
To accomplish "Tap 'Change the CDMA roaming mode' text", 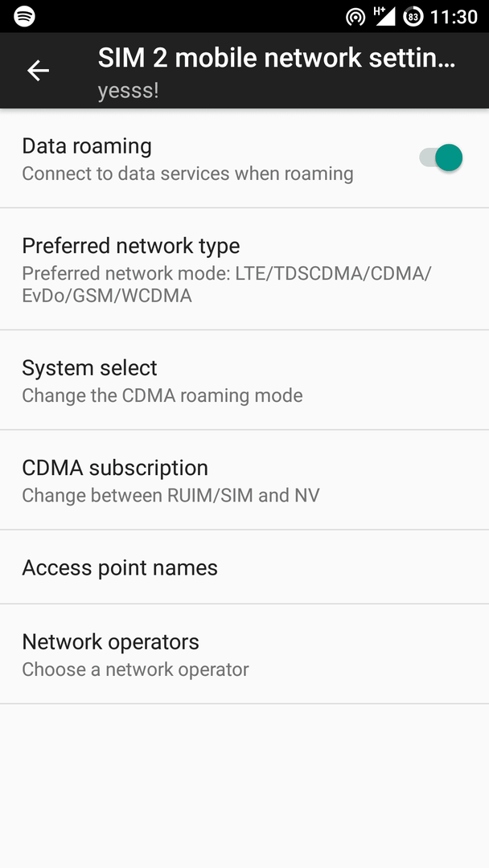I will [x=162, y=395].
